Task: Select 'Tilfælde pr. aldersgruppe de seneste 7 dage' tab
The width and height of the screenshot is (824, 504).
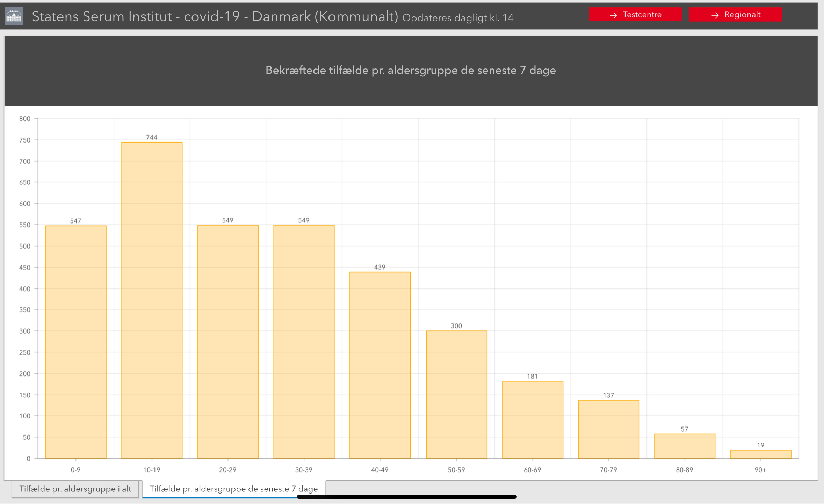Action: (x=233, y=489)
